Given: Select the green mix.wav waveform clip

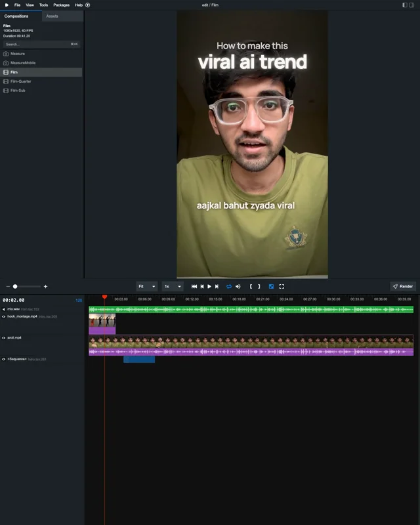Looking at the screenshot, I should 251,310.
